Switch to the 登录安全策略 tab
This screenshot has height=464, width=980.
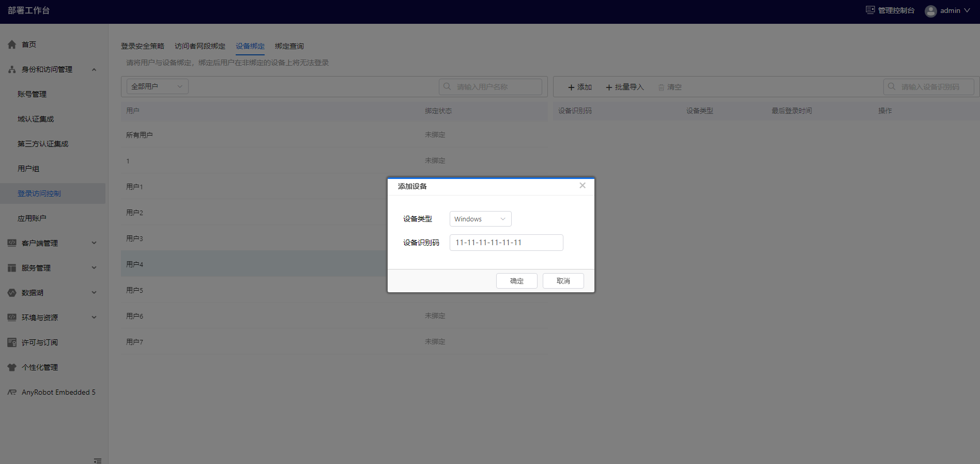(143, 46)
